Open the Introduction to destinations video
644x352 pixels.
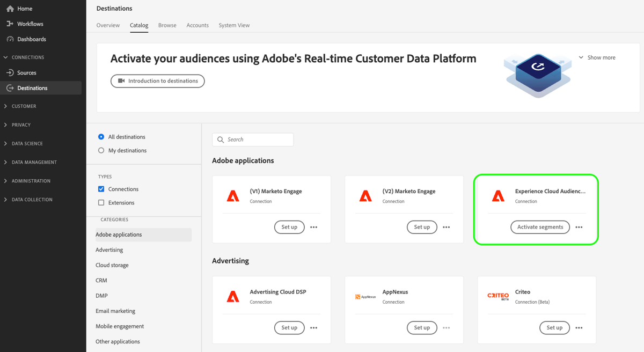click(x=157, y=80)
